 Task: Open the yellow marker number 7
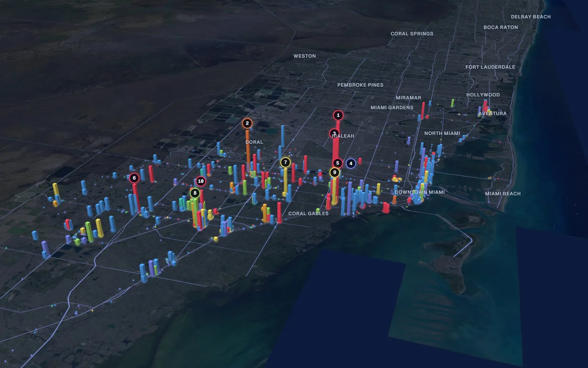(x=285, y=162)
